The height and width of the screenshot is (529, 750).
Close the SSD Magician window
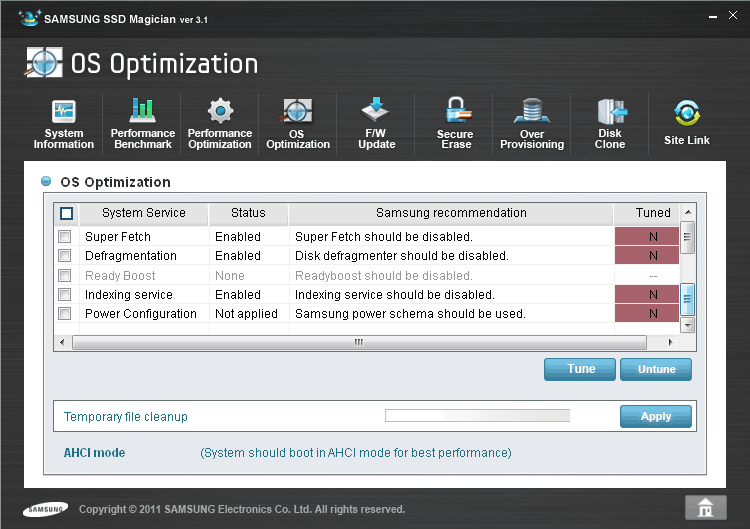click(733, 15)
